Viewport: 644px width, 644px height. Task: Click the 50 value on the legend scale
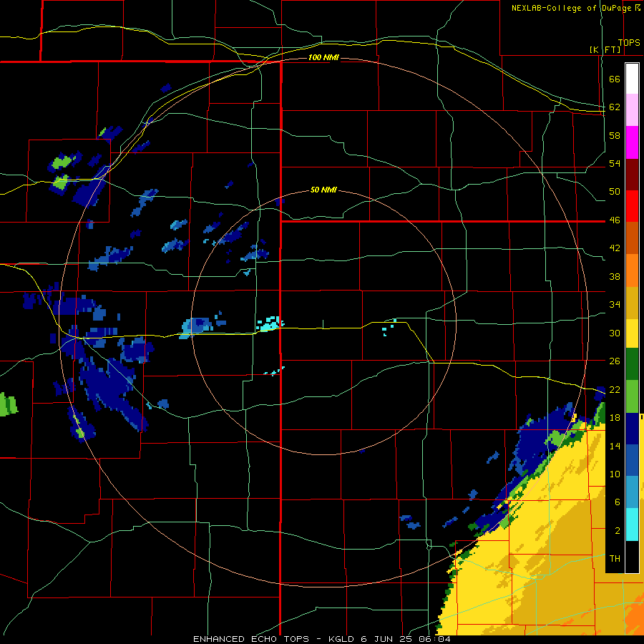click(x=615, y=192)
